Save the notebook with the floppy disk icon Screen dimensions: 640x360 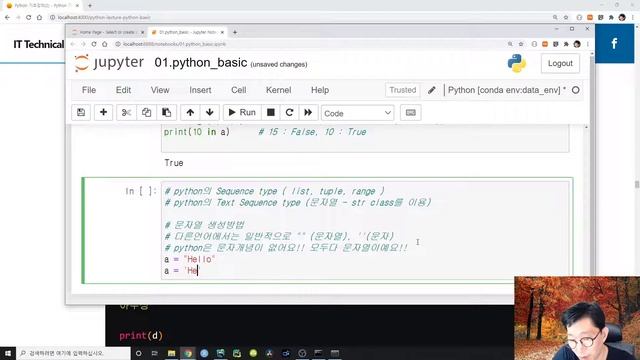[x=81, y=113]
